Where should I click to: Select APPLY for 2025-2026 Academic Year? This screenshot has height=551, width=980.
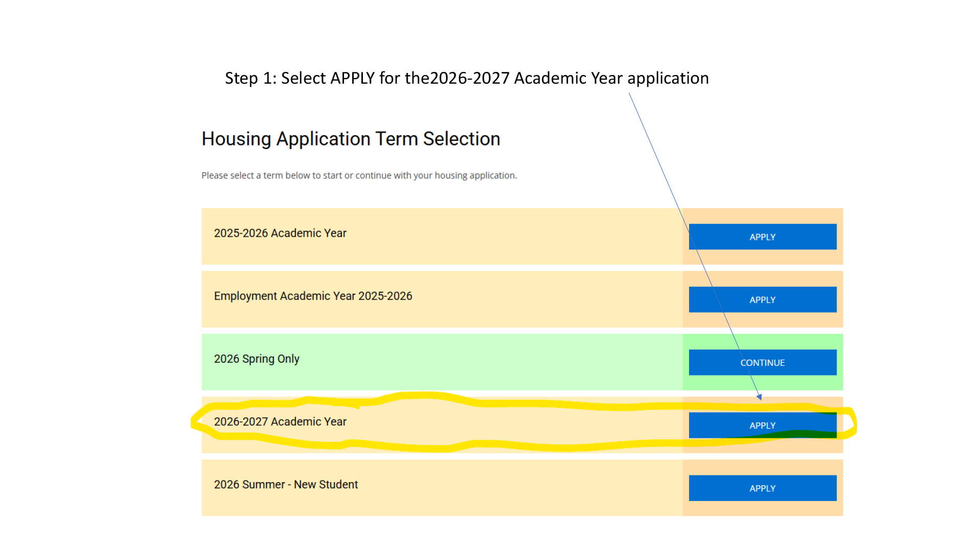pyautogui.click(x=762, y=237)
